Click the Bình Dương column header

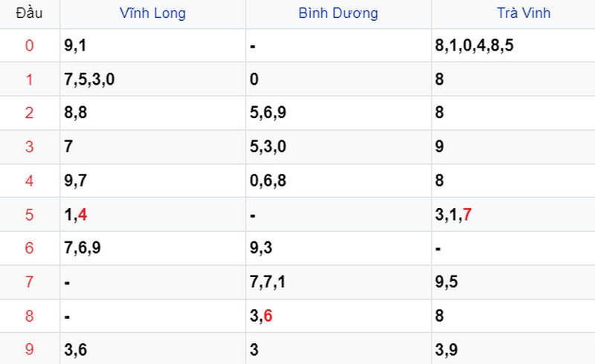(x=338, y=13)
